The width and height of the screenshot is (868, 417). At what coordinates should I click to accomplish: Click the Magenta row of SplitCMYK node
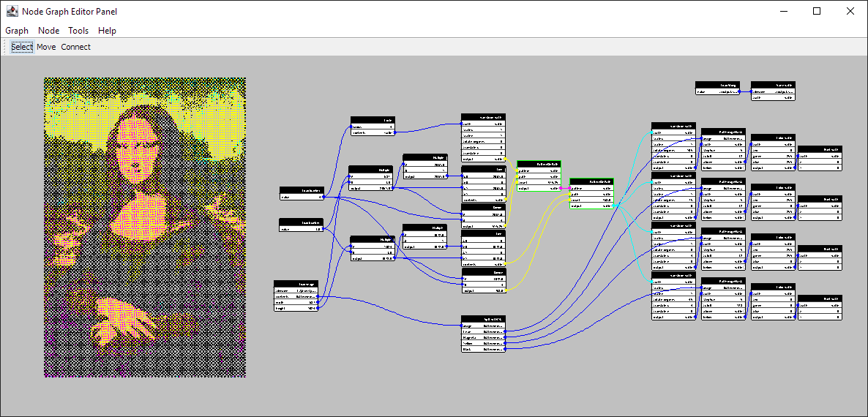point(483,337)
